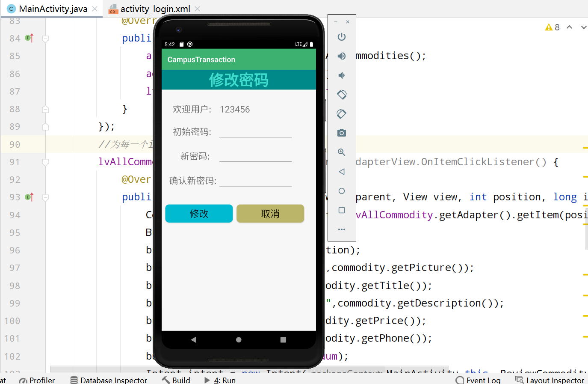This screenshot has height=384, width=588.
Task: Click the override gutter icon on line 93
Action: point(29,197)
